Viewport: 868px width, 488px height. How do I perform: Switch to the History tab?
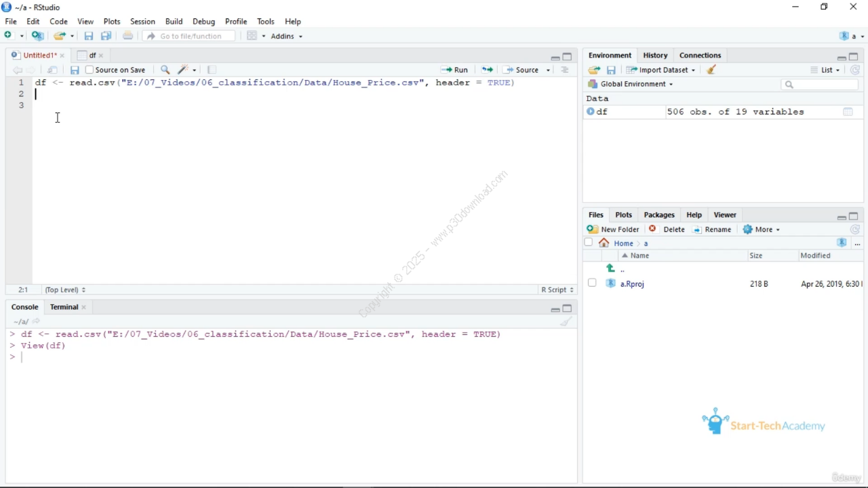[x=655, y=56]
